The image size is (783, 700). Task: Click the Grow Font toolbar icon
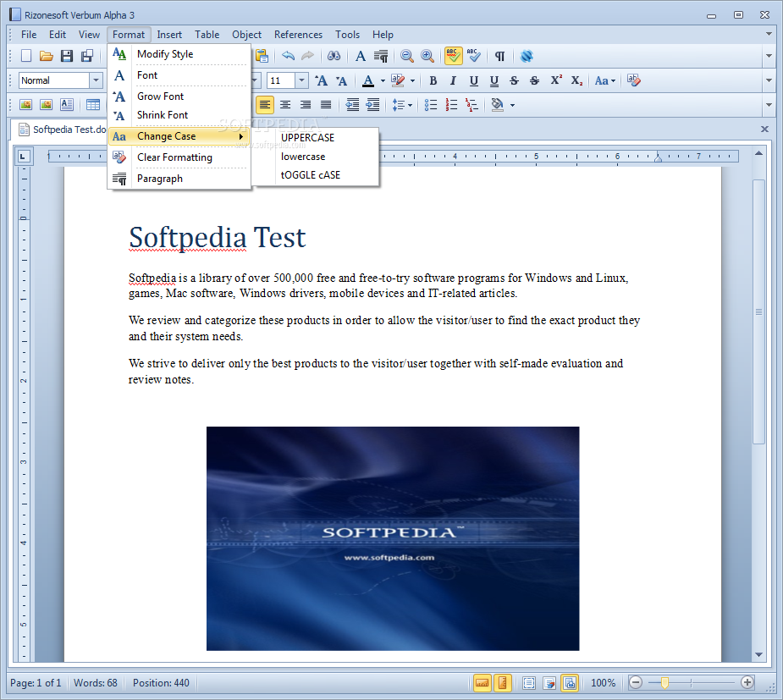click(321, 80)
